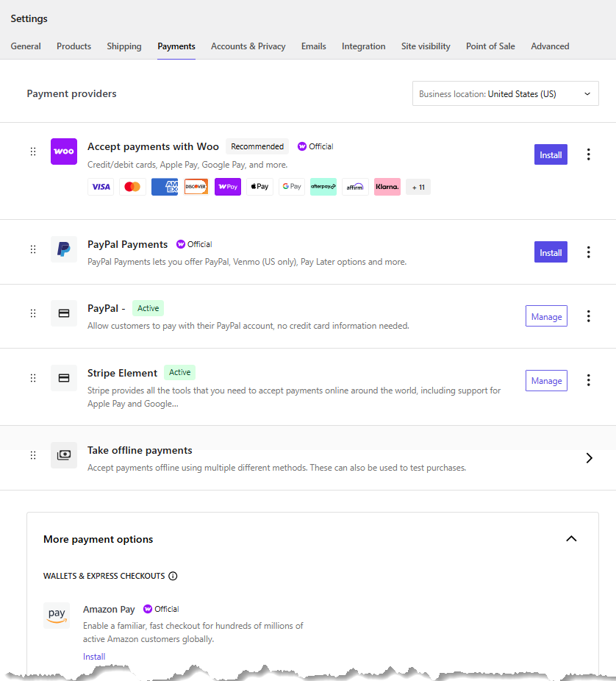Switch to the Site visibility tab
616x681 pixels.
coord(426,46)
